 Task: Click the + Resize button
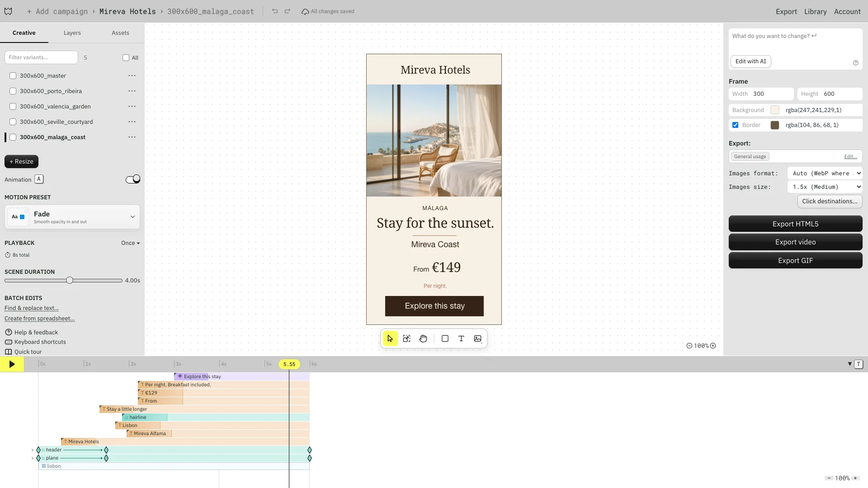[x=22, y=162]
